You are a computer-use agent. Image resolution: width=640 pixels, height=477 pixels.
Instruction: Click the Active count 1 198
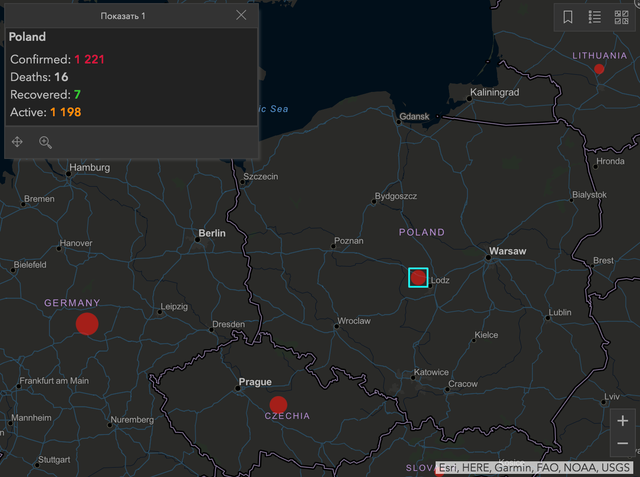[65, 111]
